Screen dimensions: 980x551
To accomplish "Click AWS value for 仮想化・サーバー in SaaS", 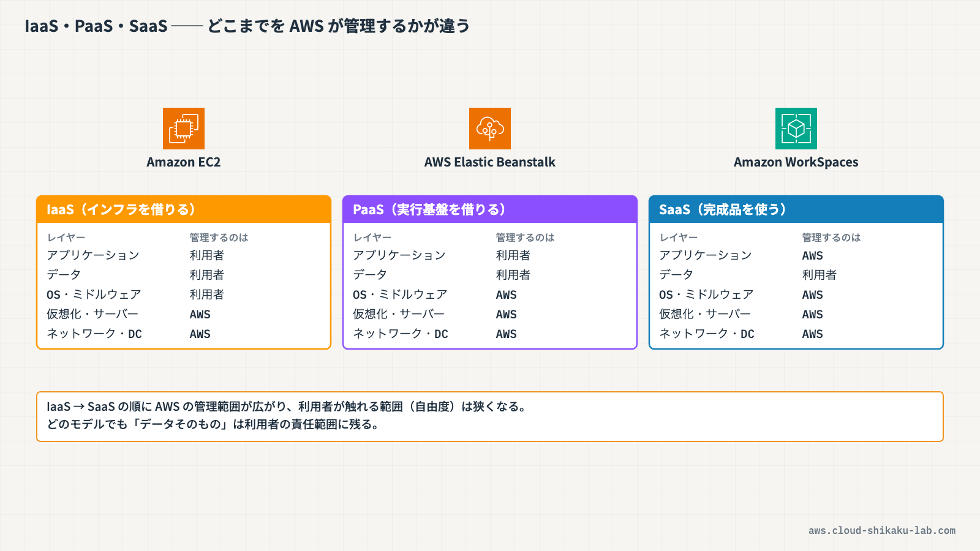I will pos(813,314).
